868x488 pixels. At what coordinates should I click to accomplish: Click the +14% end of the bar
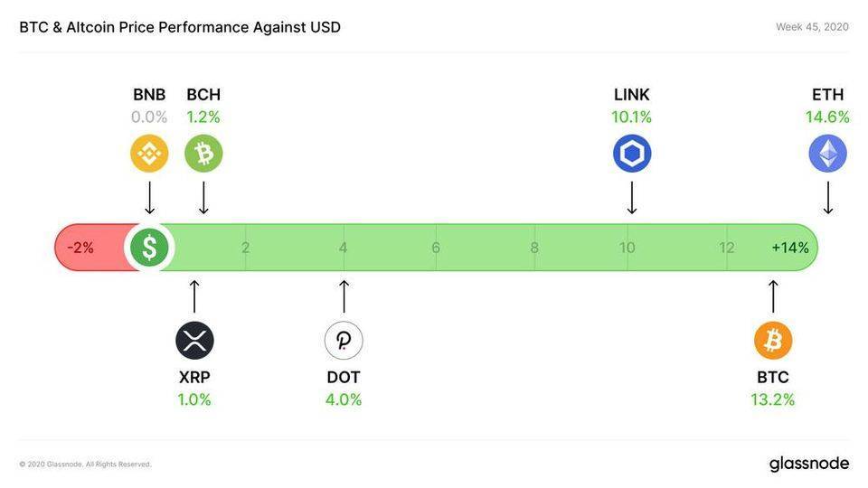coord(790,248)
